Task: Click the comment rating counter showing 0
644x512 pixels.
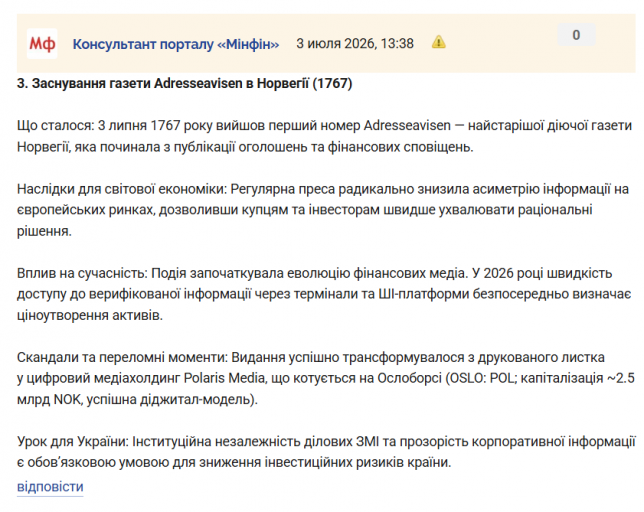Action: click(x=576, y=35)
